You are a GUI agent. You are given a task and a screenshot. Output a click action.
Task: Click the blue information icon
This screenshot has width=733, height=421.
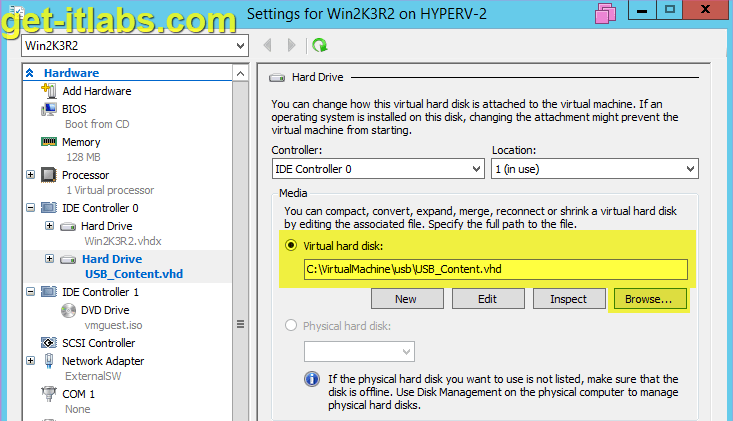pyautogui.click(x=312, y=378)
